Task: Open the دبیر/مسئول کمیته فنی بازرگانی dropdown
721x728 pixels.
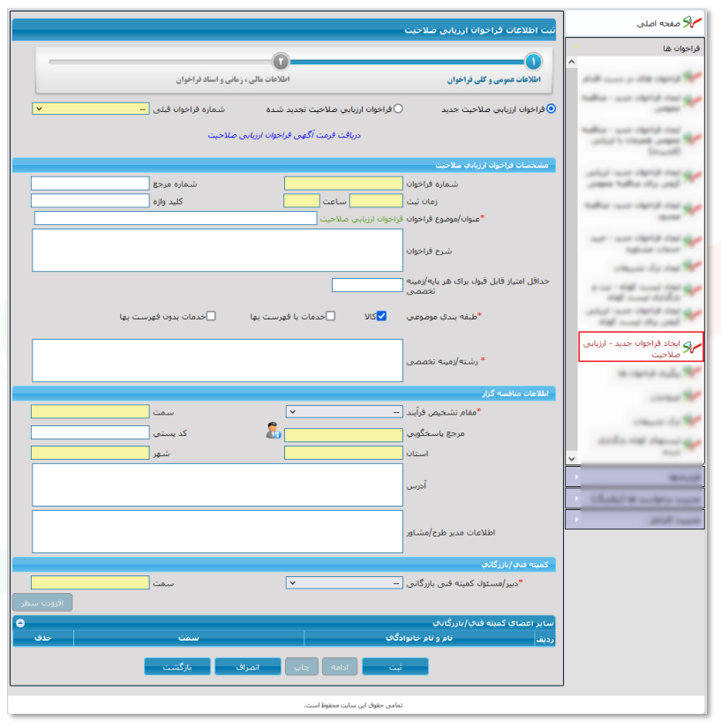Action: [x=344, y=582]
